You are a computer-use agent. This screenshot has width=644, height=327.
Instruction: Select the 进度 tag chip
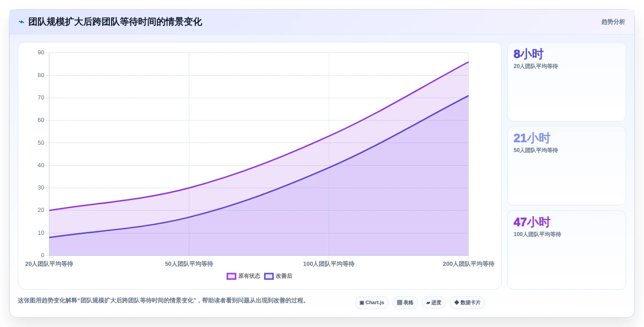coord(434,303)
